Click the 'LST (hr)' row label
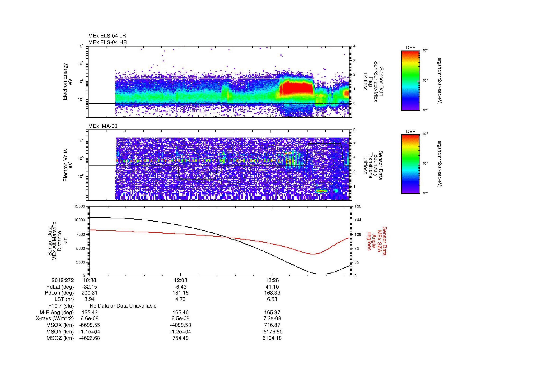The image size is (555, 392). point(64,299)
